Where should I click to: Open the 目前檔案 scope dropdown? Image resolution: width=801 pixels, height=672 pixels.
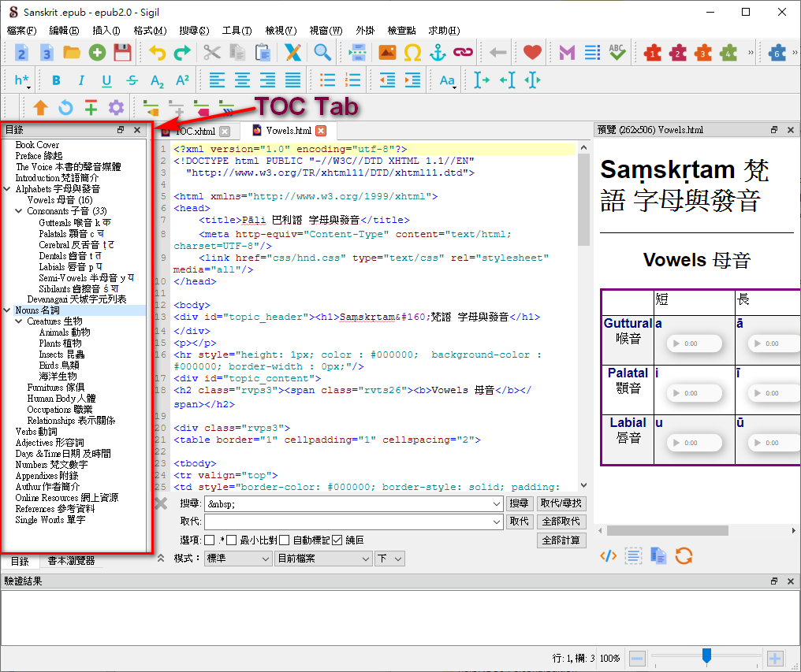pyautogui.click(x=323, y=559)
